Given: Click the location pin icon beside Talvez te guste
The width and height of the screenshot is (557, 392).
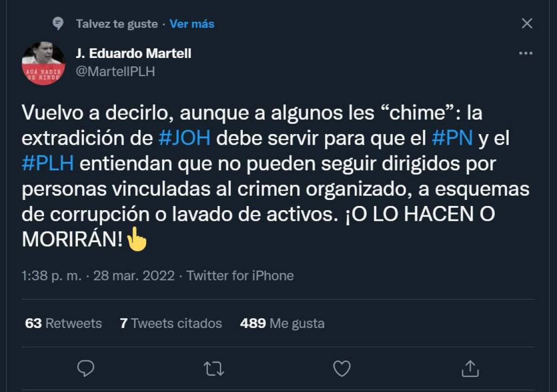Looking at the screenshot, I should click(57, 22).
